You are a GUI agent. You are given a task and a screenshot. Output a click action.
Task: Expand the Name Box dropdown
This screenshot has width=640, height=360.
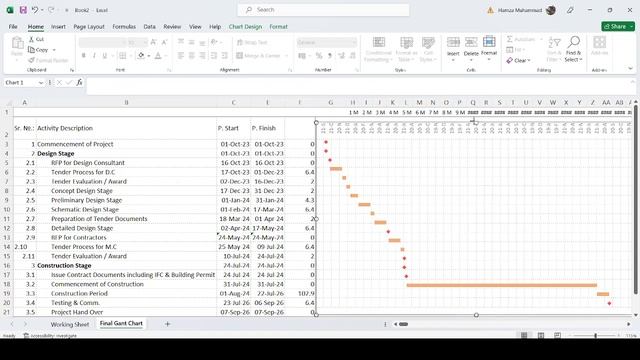pyautogui.click(x=41, y=83)
